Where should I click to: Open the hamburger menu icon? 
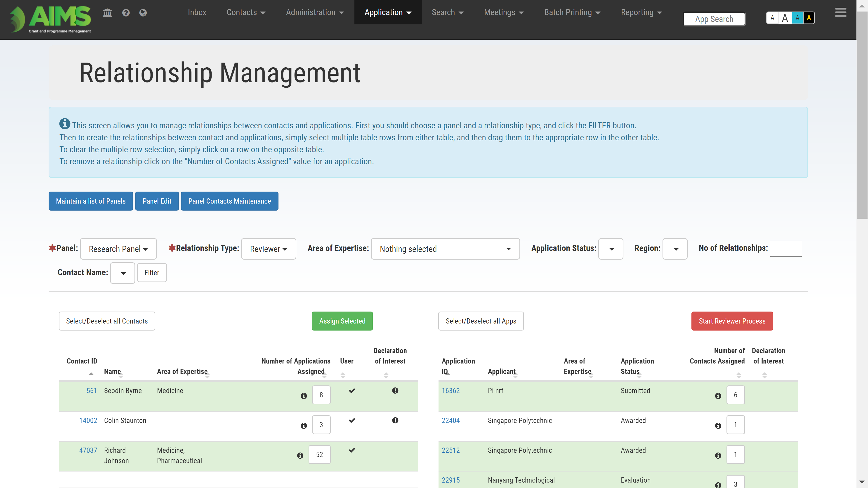pos(840,12)
